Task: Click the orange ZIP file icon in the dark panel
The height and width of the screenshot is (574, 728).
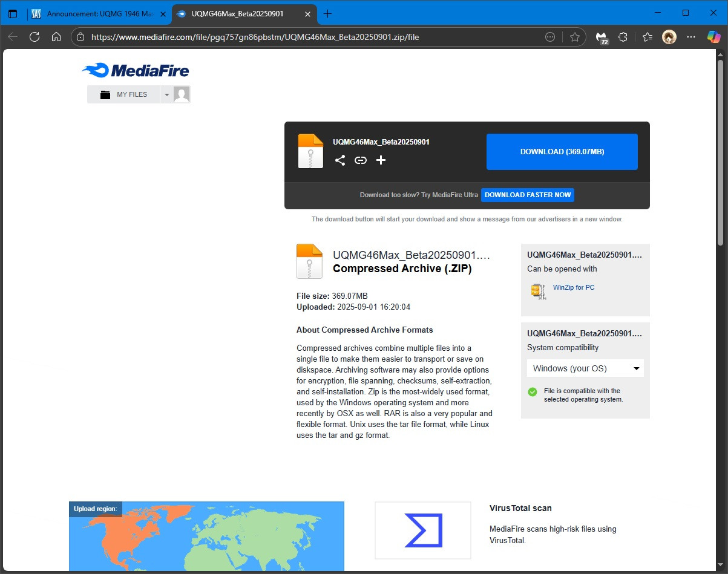Action: coord(311,151)
